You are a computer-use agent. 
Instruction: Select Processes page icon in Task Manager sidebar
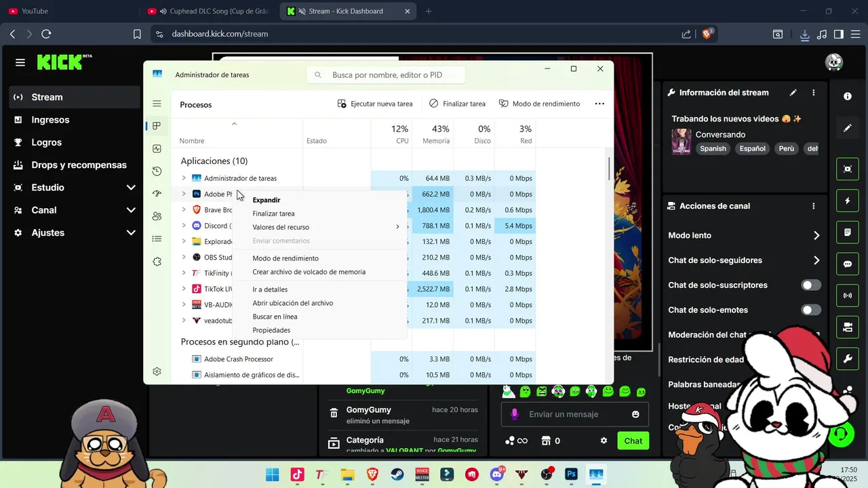click(157, 126)
